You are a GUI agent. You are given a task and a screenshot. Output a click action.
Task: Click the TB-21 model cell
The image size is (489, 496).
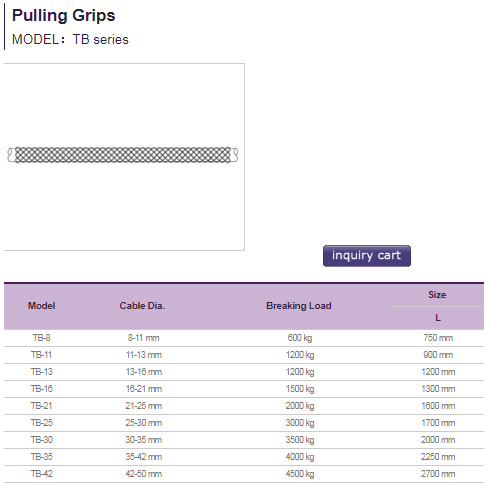(x=42, y=406)
